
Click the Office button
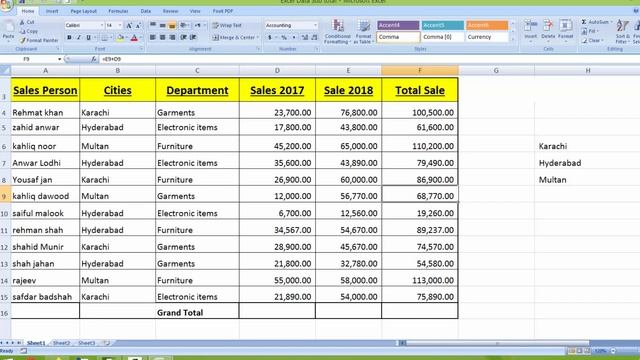6,4
